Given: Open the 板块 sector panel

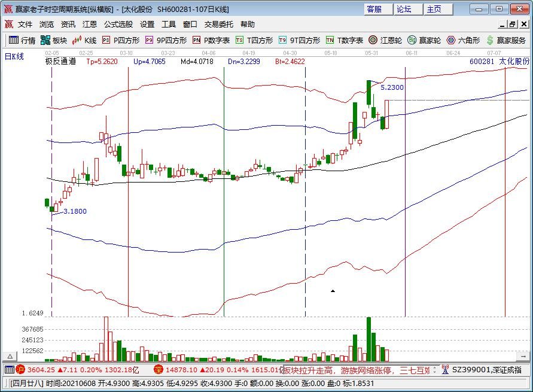Looking at the screenshot, I should [x=54, y=40].
